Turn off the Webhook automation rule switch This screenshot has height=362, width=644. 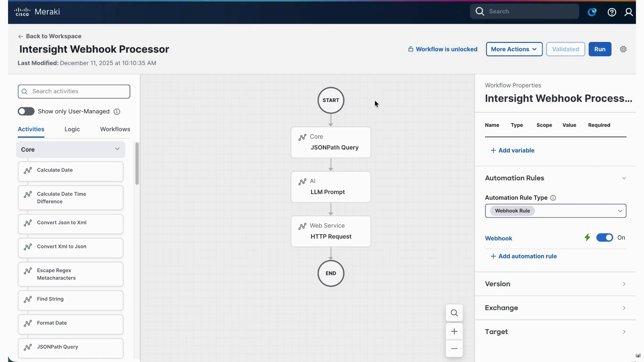tap(604, 238)
